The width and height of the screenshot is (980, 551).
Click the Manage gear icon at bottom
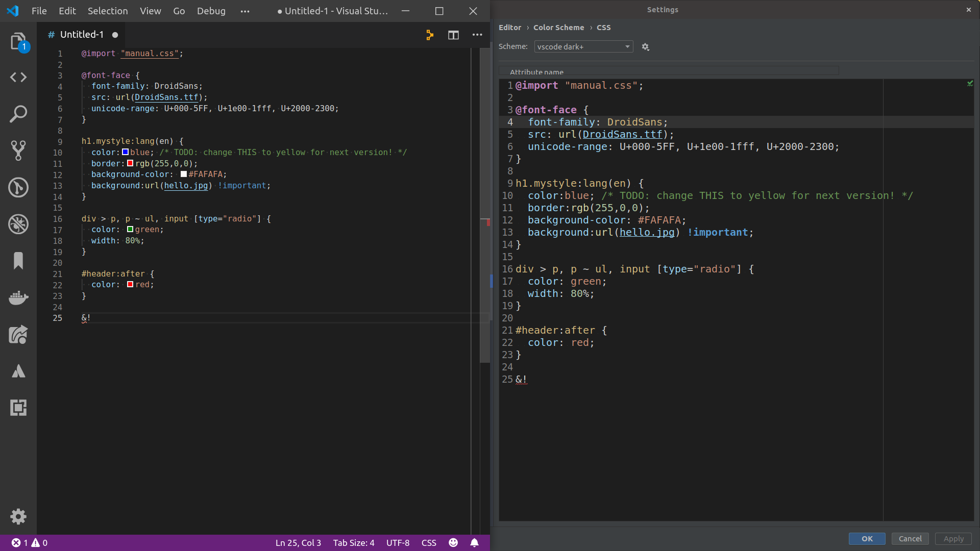point(18,517)
